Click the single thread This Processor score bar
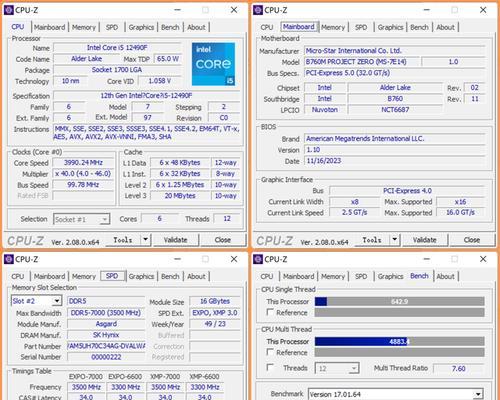 pos(399,301)
